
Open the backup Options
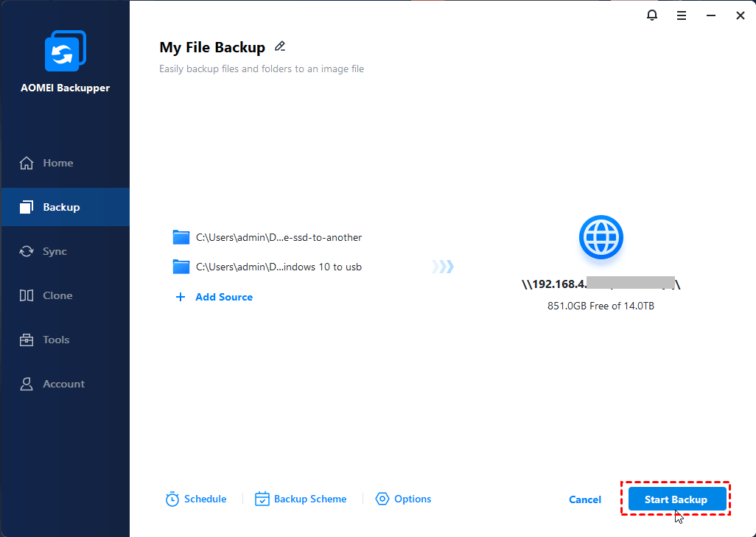(x=413, y=499)
